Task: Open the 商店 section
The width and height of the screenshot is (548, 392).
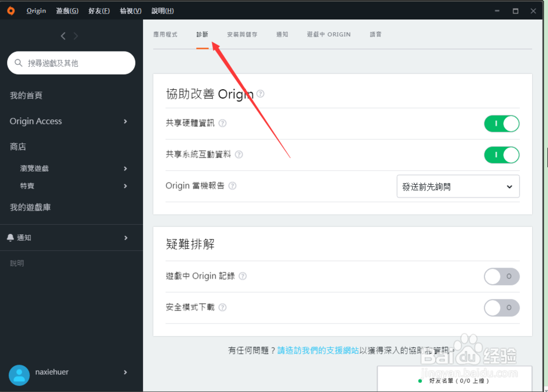Action: pos(18,146)
